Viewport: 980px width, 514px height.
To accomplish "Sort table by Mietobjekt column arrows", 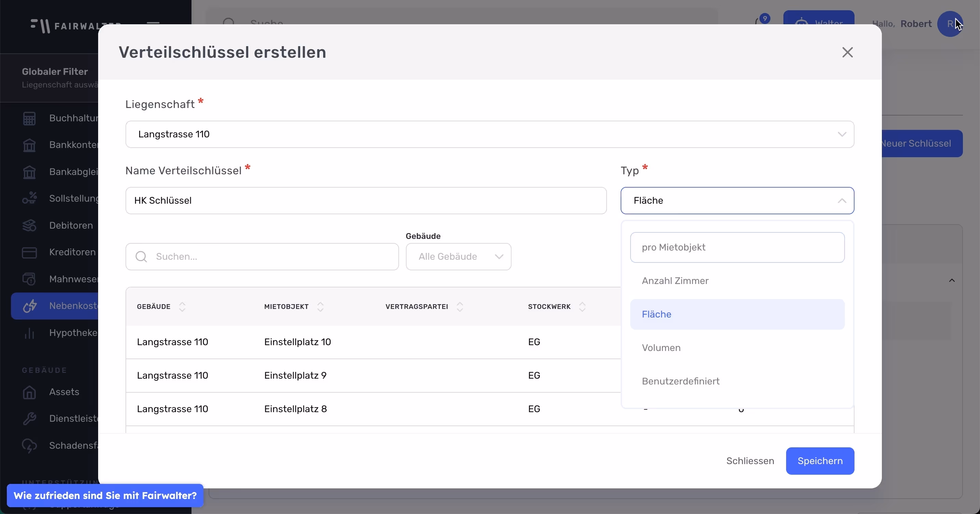I will 320,307.
